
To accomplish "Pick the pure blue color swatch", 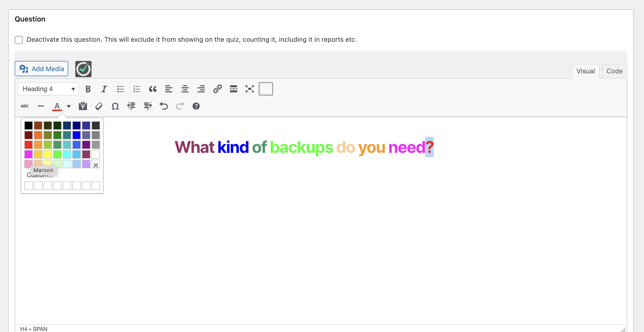I will pos(77,135).
